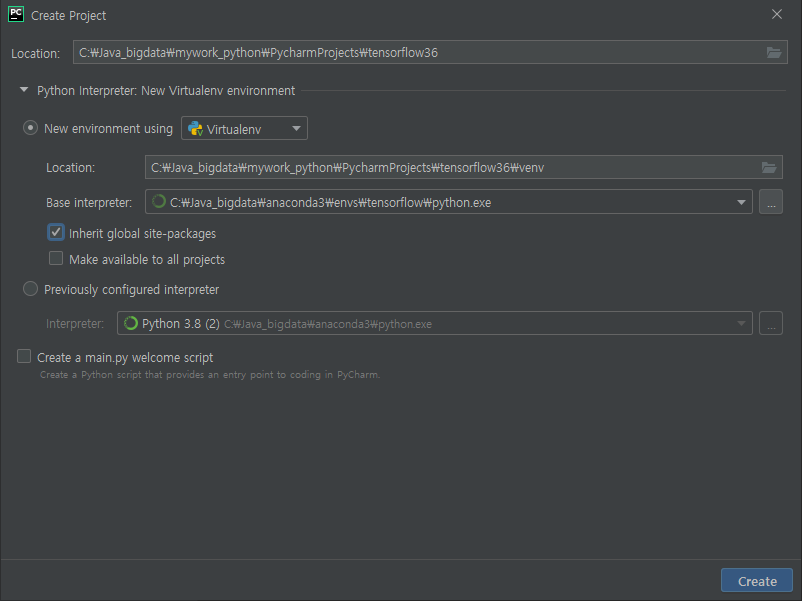Open the Base interpreter dropdown arrow
The width and height of the screenshot is (802, 601).
741,203
